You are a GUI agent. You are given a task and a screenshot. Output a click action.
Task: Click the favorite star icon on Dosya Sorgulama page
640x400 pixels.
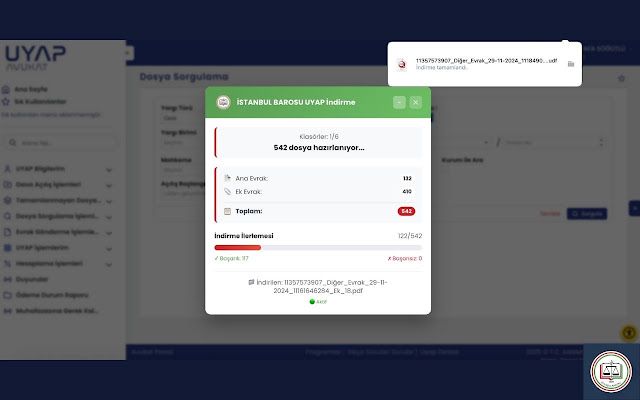(x=621, y=78)
